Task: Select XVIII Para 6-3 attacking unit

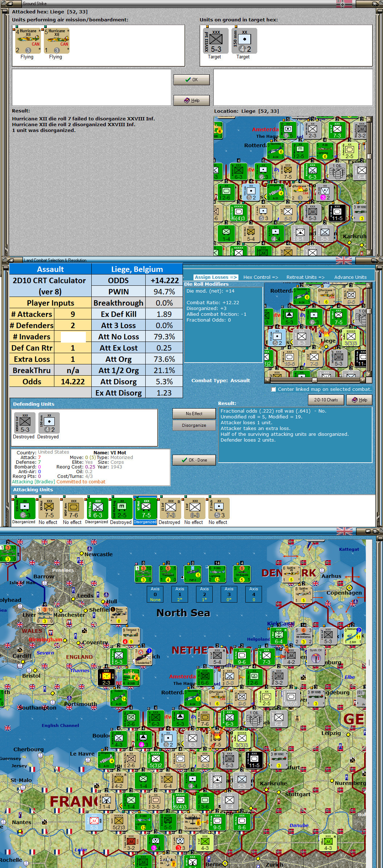Action: (97, 509)
